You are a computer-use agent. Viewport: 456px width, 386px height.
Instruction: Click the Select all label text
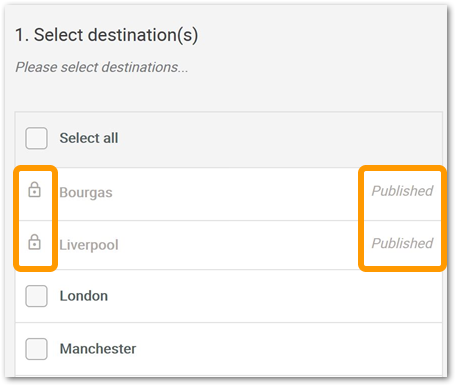(89, 138)
